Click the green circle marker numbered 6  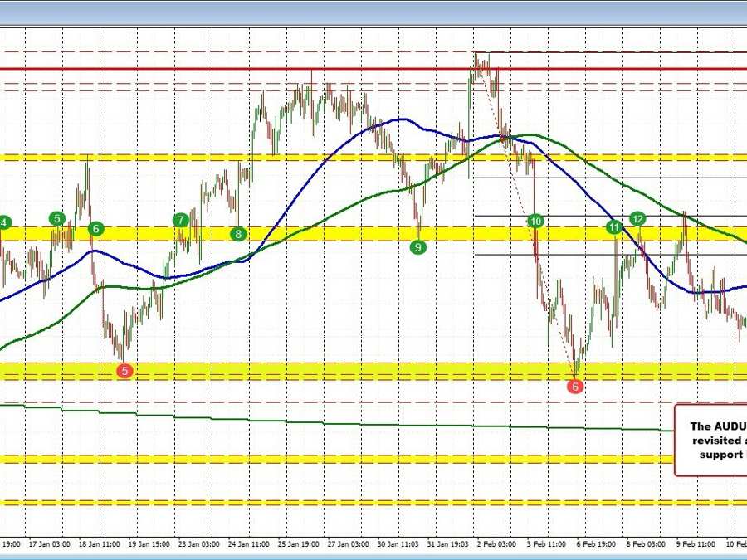pos(96,228)
